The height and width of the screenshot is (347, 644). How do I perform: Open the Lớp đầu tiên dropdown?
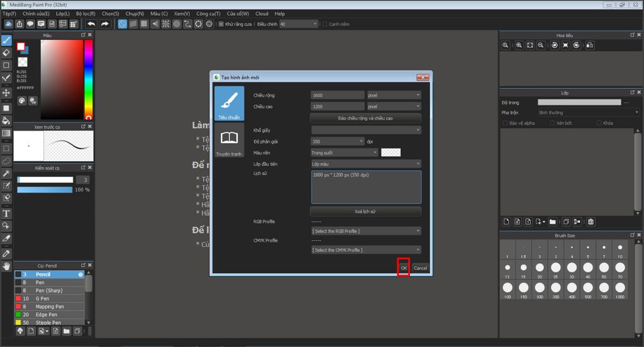click(365, 164)
